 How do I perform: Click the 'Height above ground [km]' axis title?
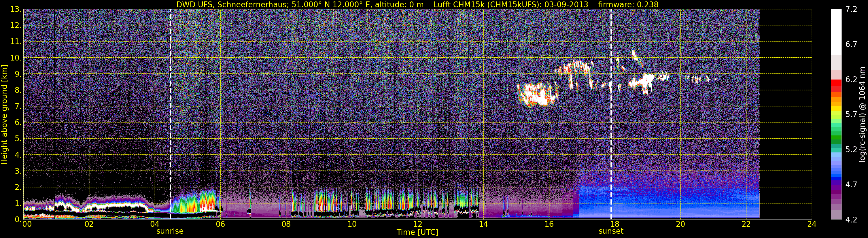(4, 114)
